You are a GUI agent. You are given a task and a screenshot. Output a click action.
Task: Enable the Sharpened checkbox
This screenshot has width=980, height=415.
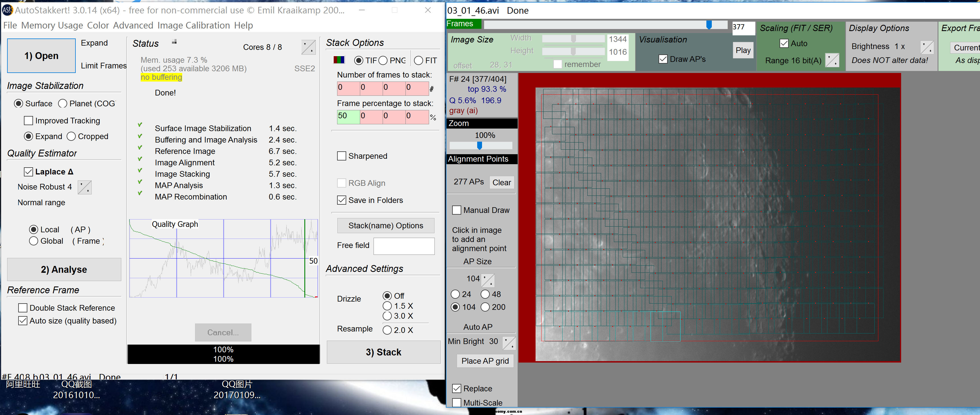click(342, 156)
